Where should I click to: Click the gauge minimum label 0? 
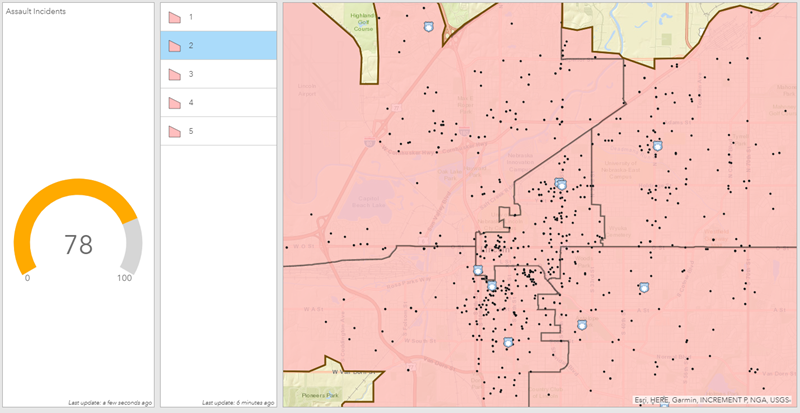(28, 278)
